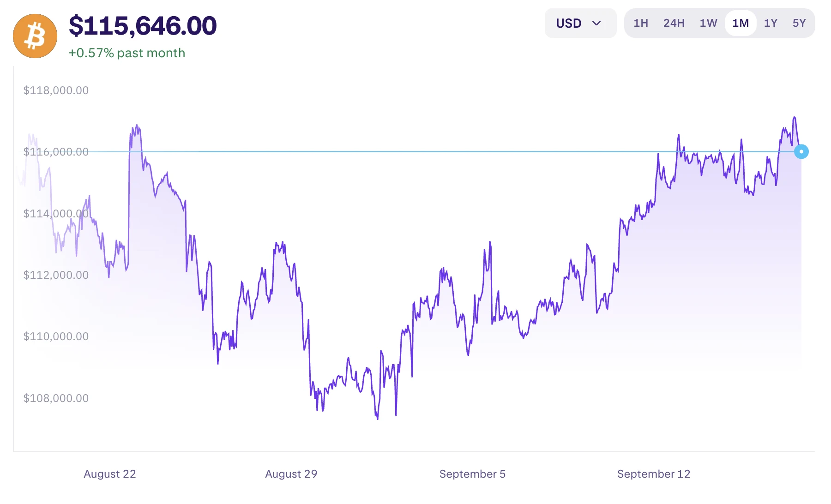Select the 1M time range tab

pyautogui.click(x=741, y=23)
